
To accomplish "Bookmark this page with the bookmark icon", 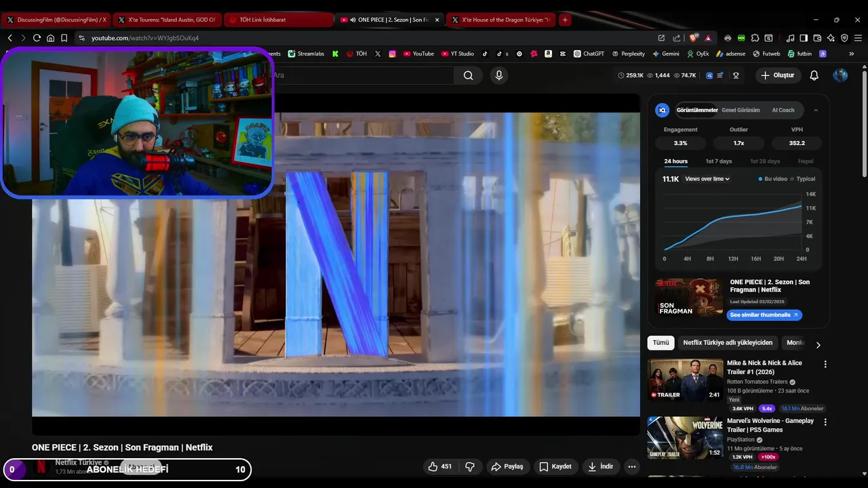I will (x=64, y=38).
